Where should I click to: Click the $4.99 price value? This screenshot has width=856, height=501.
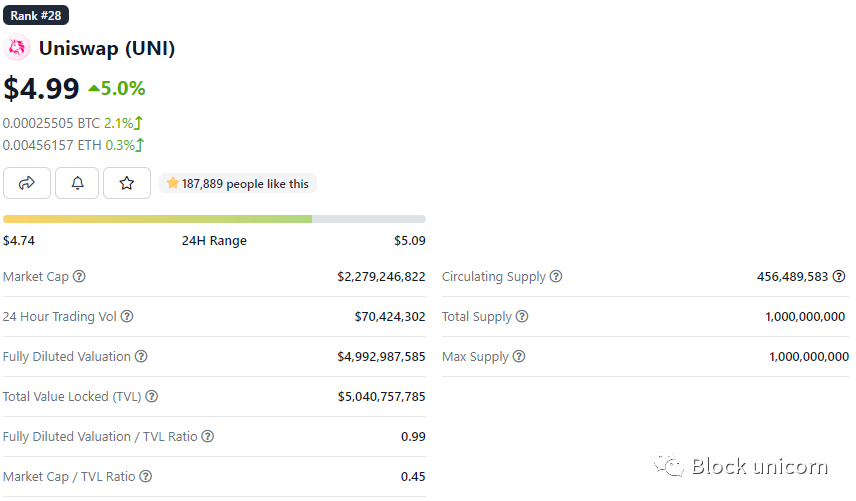click(x=42, y=88)
